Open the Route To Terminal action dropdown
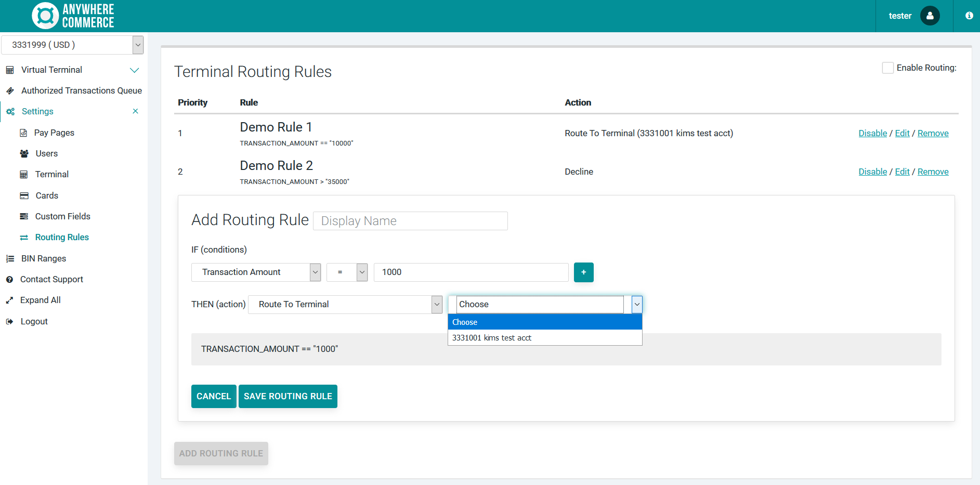980x485 pixels. 345,305
